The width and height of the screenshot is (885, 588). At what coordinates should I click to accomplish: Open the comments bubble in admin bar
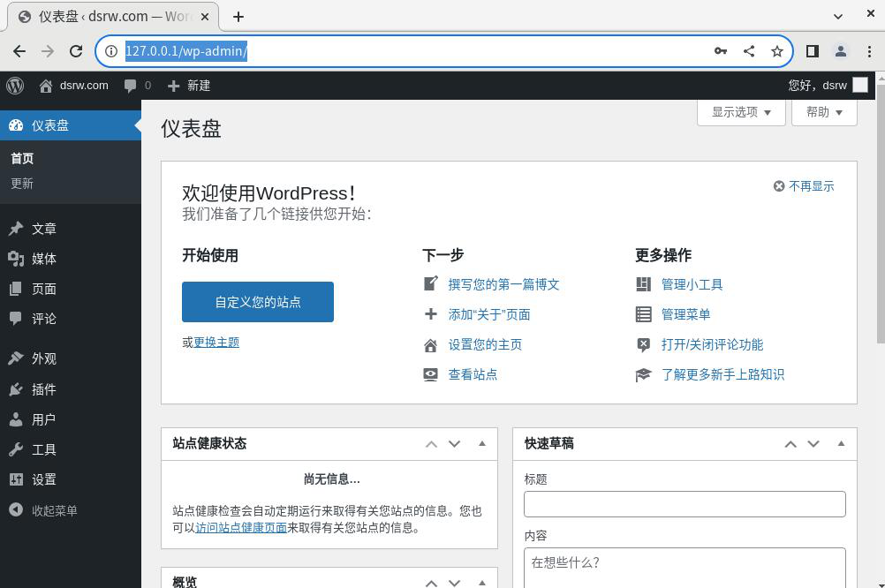coord(131,86)
